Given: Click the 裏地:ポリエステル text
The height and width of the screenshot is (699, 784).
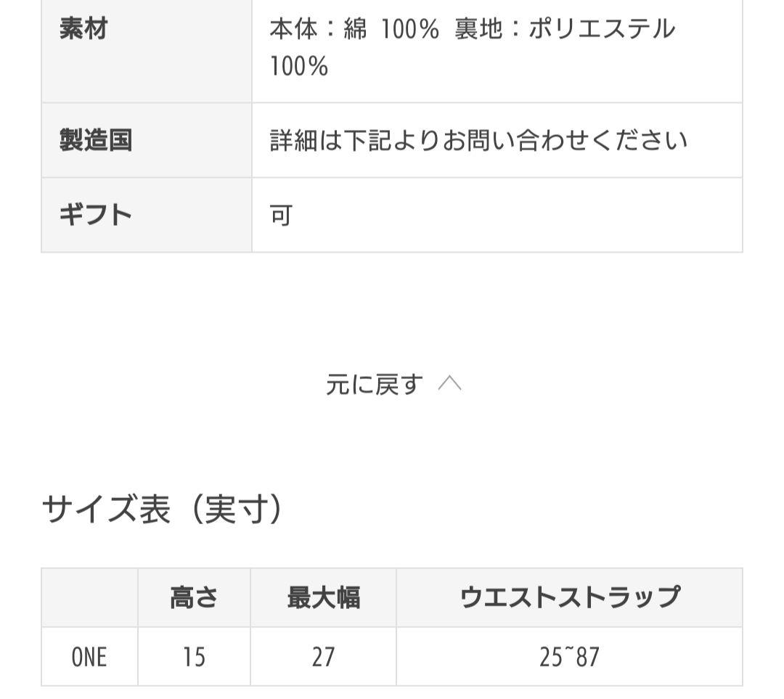Looking at the screenshot, I should 565,30.
